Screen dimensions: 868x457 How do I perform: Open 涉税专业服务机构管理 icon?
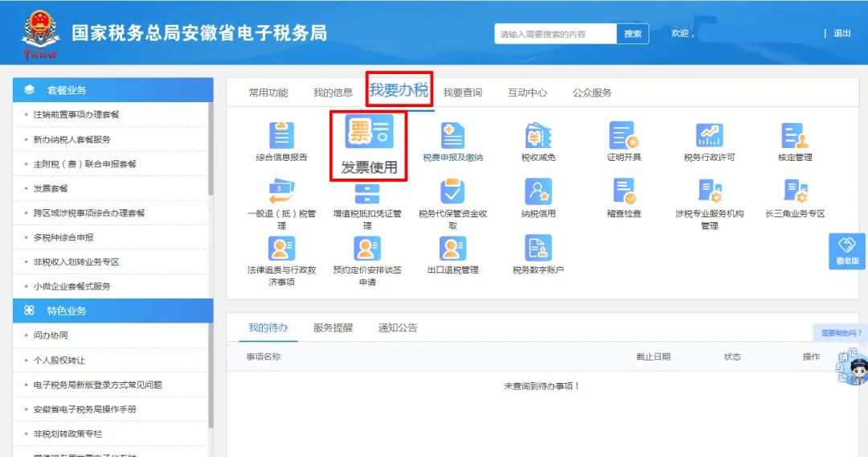pyautogui.click(x=710, y=191)
